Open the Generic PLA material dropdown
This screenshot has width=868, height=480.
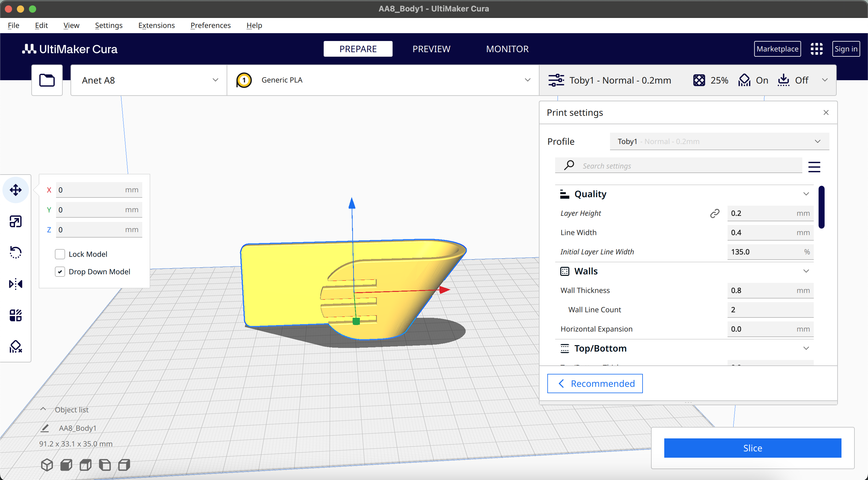point(383,80)
